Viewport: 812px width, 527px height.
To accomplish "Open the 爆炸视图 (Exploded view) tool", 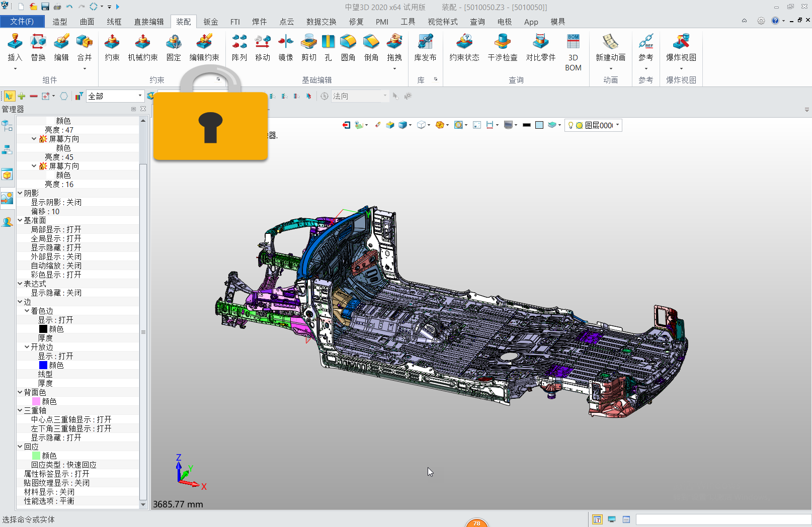I will [x=681, y=48].
